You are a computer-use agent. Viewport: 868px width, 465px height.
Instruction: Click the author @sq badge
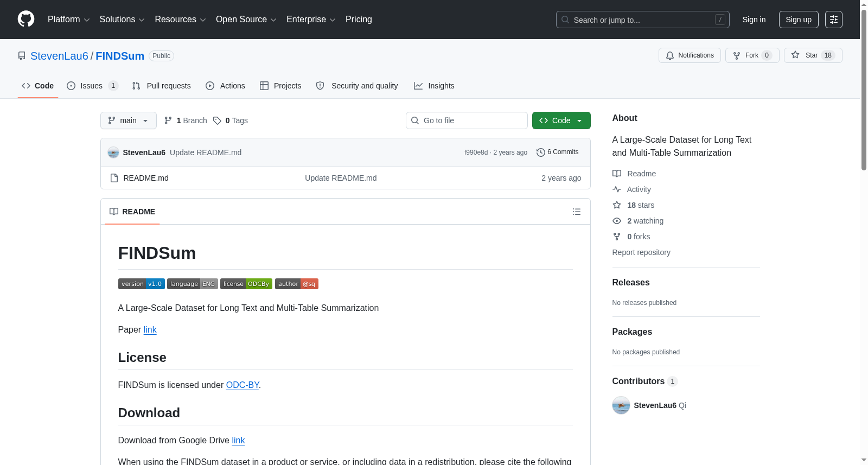coord(297,284)
